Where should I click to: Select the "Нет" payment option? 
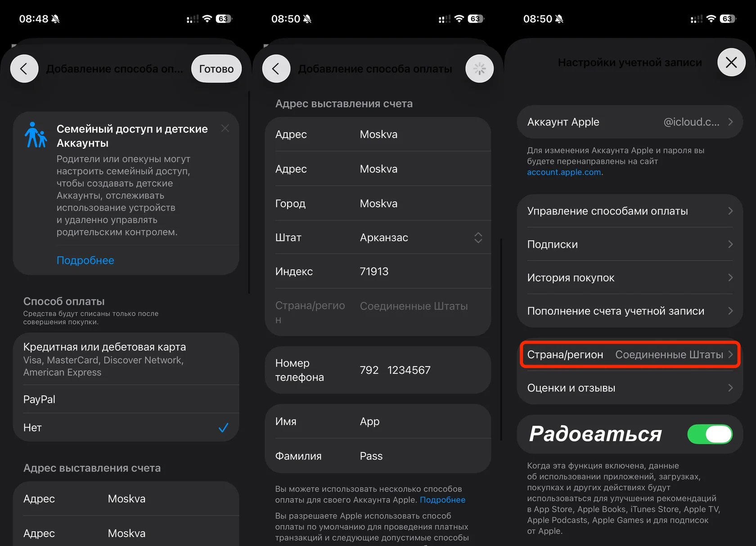126,428
